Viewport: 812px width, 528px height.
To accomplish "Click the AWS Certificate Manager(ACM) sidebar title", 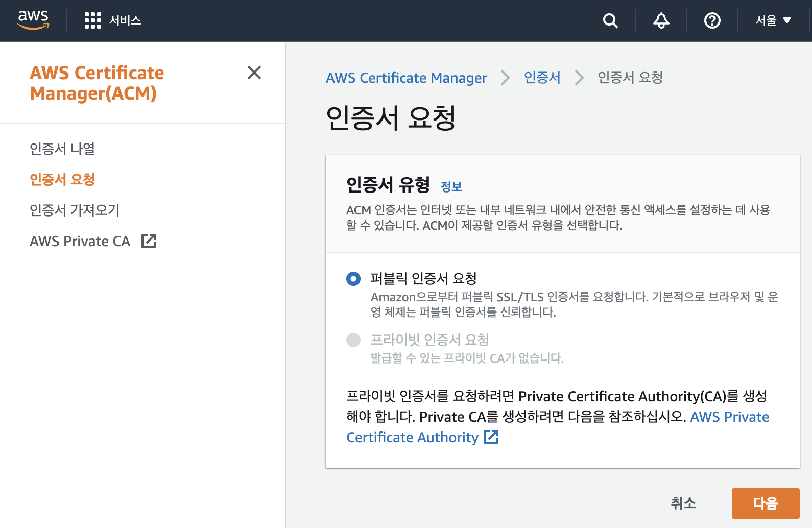I will (97, 83).
